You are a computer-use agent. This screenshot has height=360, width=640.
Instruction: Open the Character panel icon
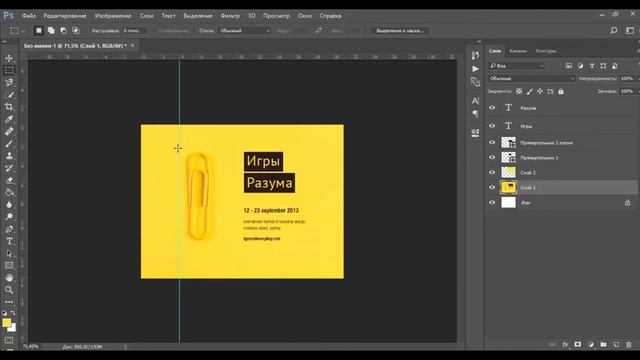[475, 101]
